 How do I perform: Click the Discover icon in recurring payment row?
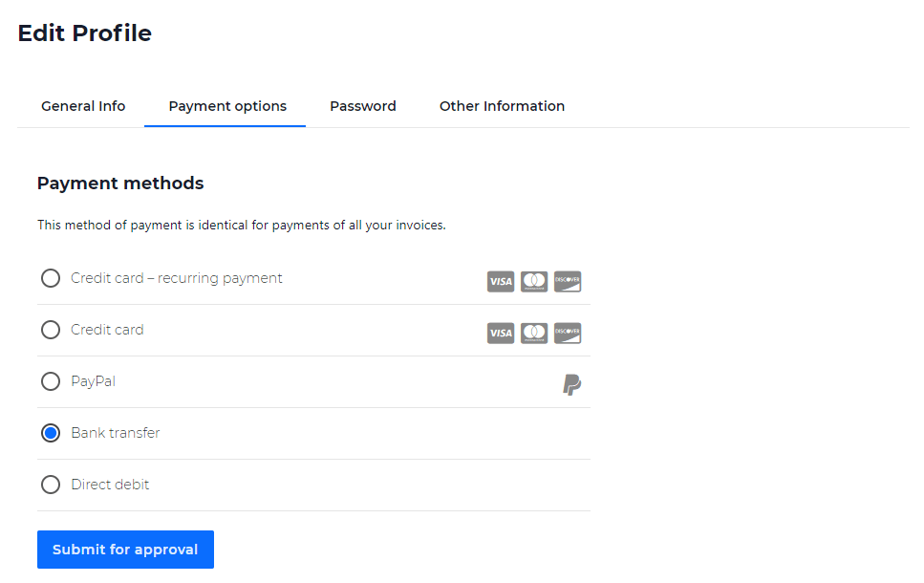[568, 281]
